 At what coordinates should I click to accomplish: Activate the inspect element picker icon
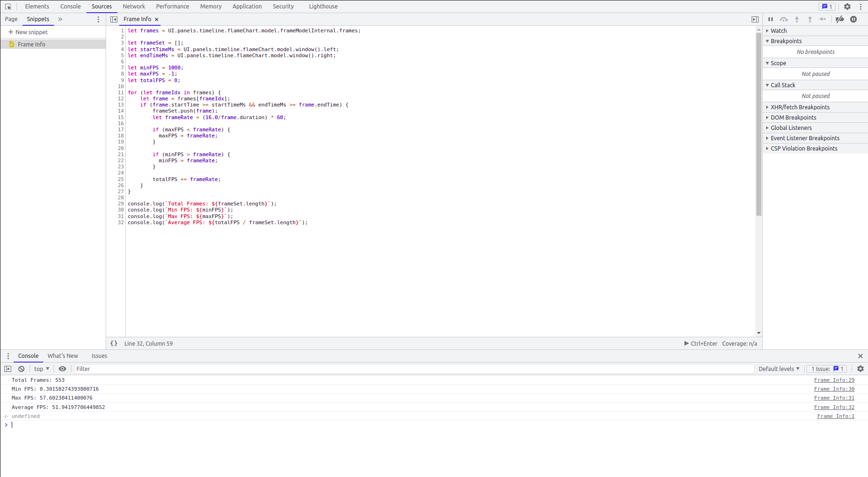[8, 7]
